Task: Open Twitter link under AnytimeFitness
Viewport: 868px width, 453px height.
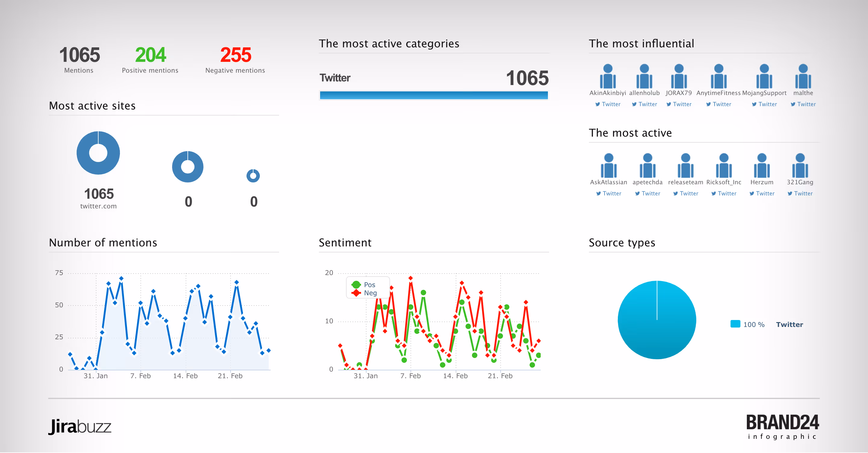Action: (x=719, y=104)
